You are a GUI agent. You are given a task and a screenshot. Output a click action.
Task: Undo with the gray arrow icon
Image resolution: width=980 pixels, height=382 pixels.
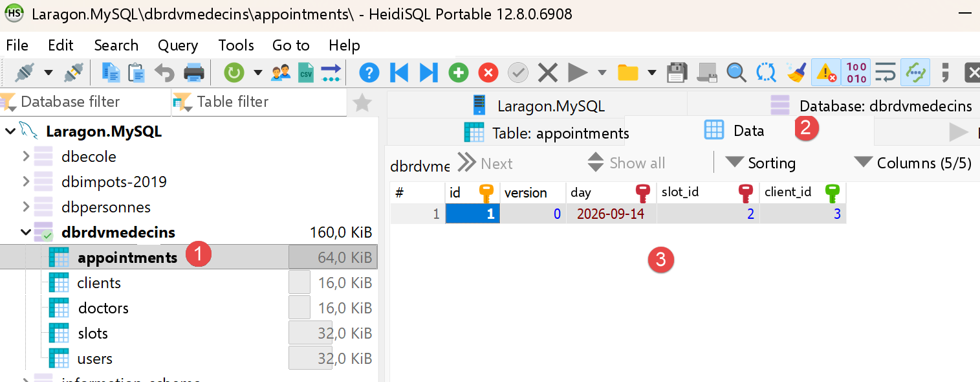coord(164,73)
